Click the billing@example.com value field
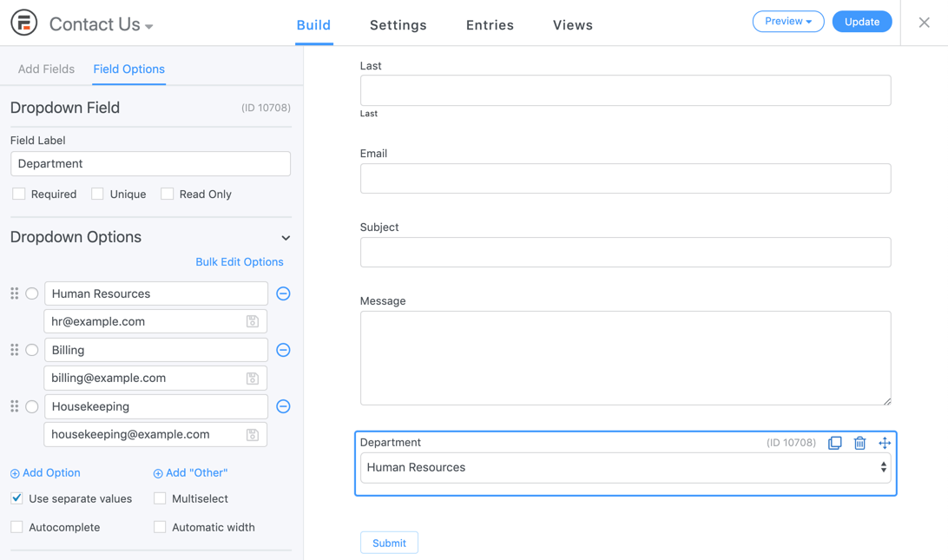This screenshot has width=948, height=560. pyautogui.click(x=155, y=378)
